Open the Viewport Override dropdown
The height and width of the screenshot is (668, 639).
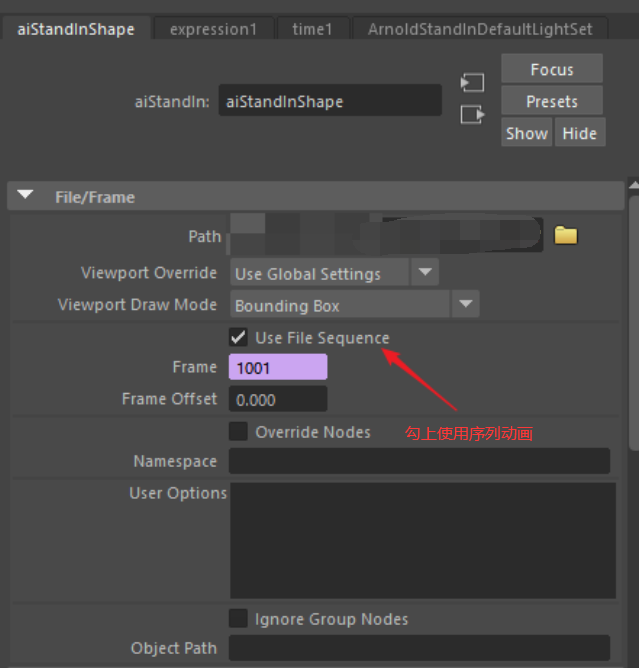(425, 273)
